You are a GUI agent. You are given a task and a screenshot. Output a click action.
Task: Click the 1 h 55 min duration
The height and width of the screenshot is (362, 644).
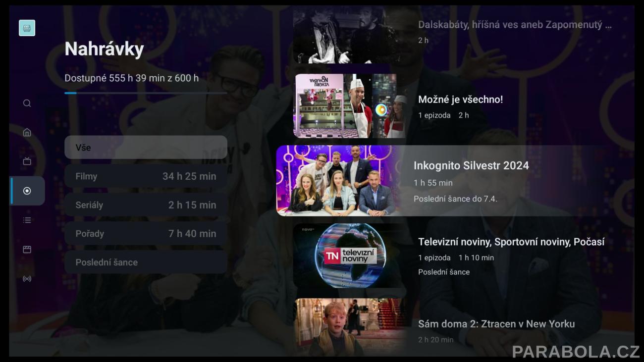coord(433,183)
